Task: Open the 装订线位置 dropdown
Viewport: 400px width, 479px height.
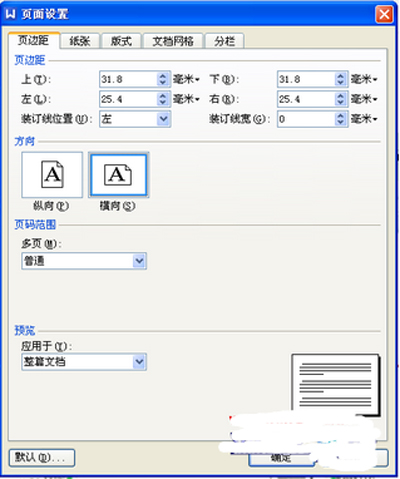Action: tap(135, 119)
